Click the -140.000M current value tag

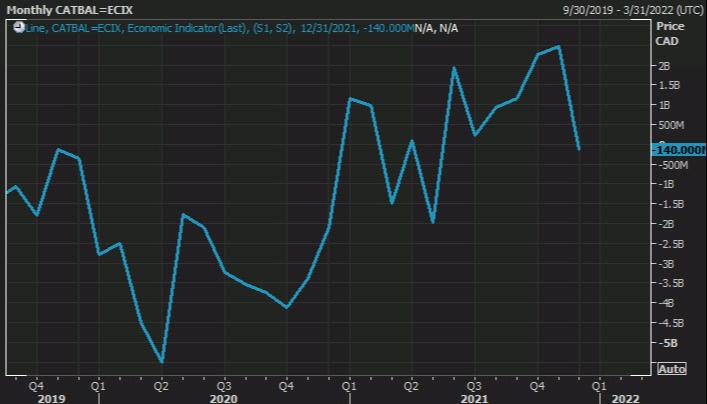pyautogui.click(x=679, y=150)
